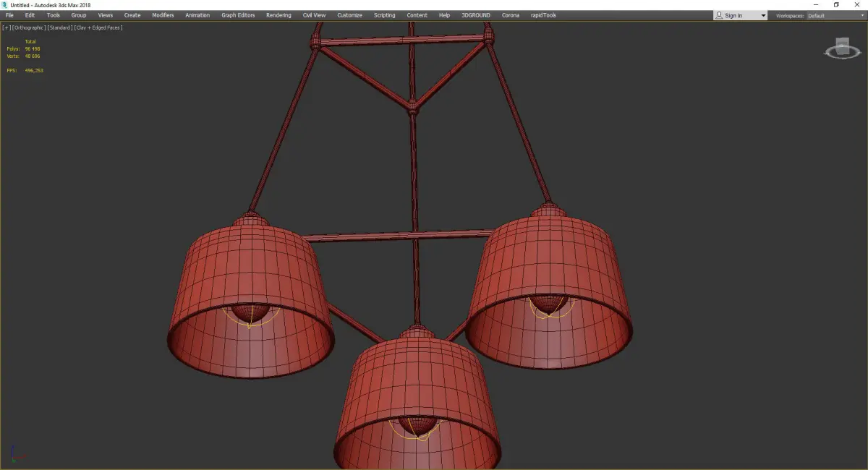Open the Scripting menu
This screenshot has height=470, width=868.
coord(384,15)
